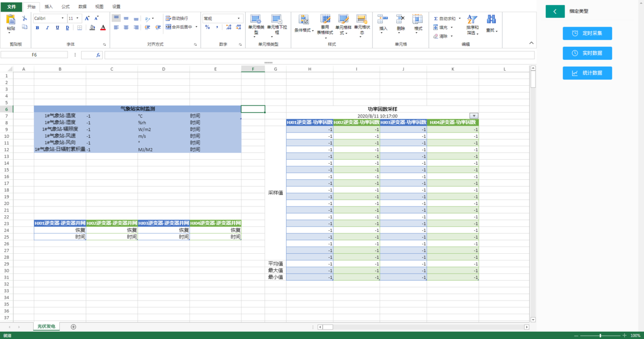644x339 pixels.
Task: Click 自动换行 wrap text button
Action: click(177, 18)
